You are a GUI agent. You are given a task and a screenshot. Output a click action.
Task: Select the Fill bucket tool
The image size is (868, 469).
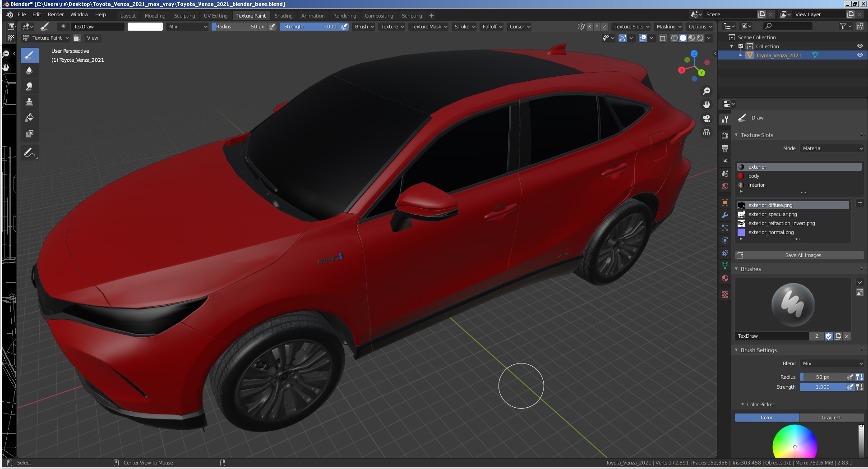(x=29, y=118)
